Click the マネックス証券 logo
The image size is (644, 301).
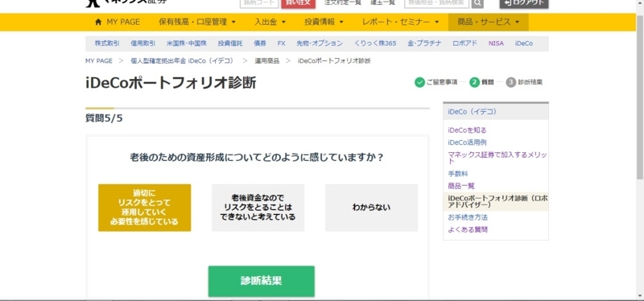point(126,3)
